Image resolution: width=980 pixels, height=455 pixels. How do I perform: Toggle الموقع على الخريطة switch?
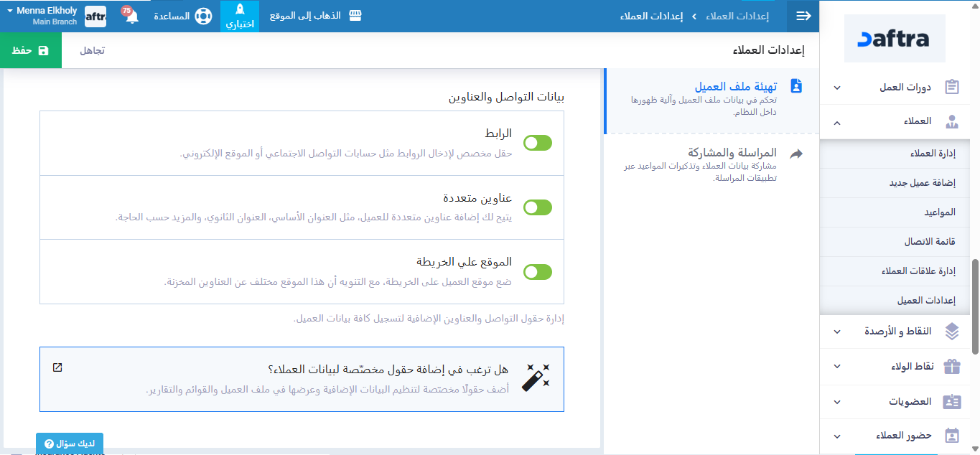click(x=538, y=272)
